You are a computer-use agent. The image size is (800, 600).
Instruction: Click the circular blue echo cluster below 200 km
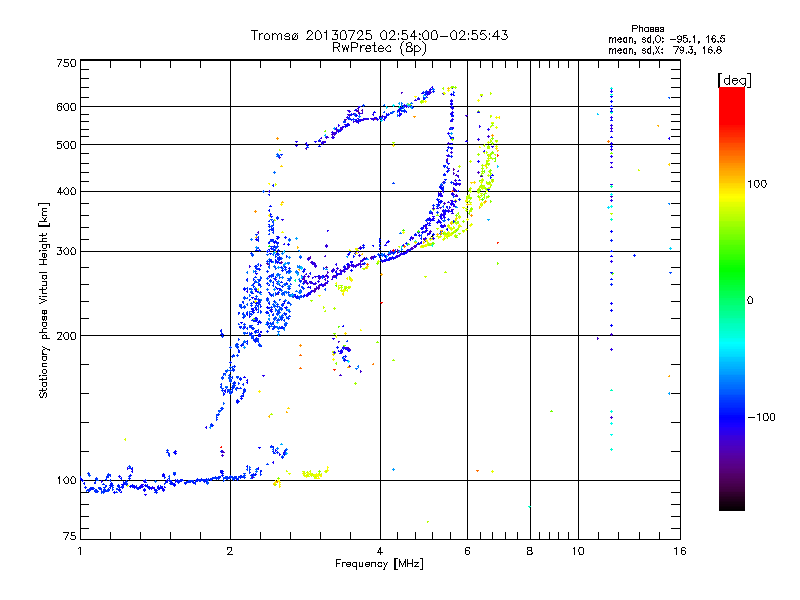234,383
